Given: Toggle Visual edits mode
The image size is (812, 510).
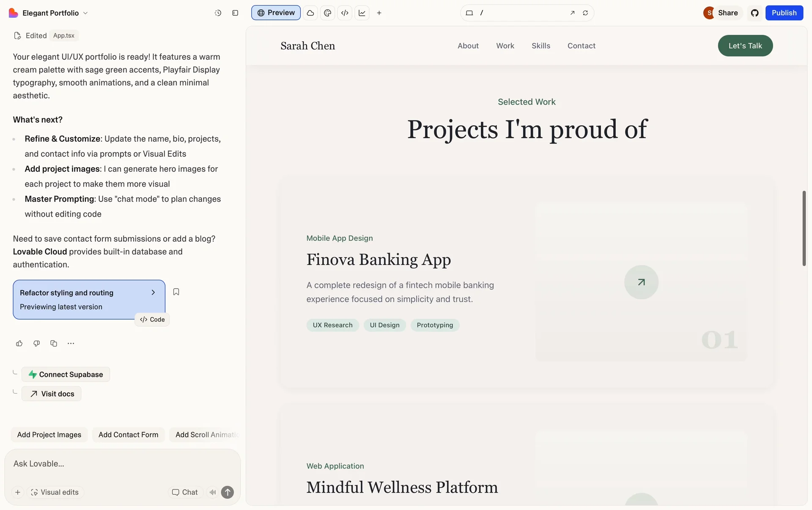Looking at the screenshot, I should point(55,492).
